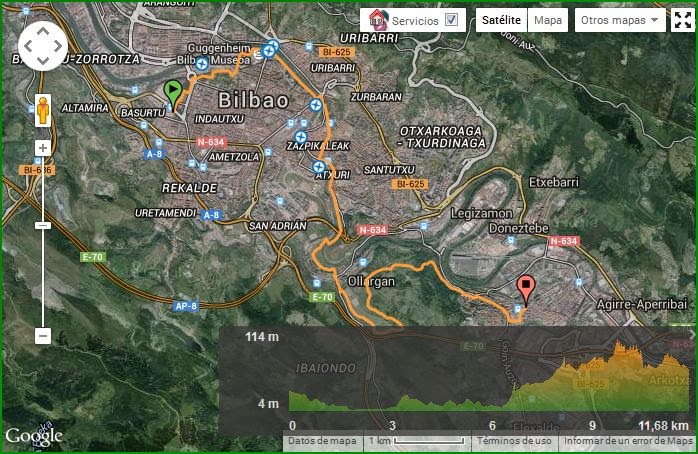Click transit stop icon near San Adrián
Viewport: 698px width, 454px height.
coord(280,201)
